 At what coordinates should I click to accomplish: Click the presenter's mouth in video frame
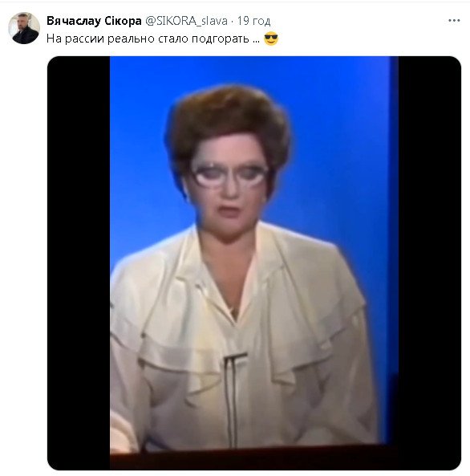(x=229, y=210)
